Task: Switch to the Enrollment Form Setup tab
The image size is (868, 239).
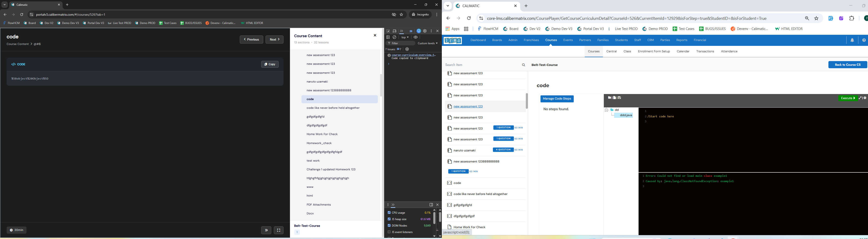Action: [654, 52]
